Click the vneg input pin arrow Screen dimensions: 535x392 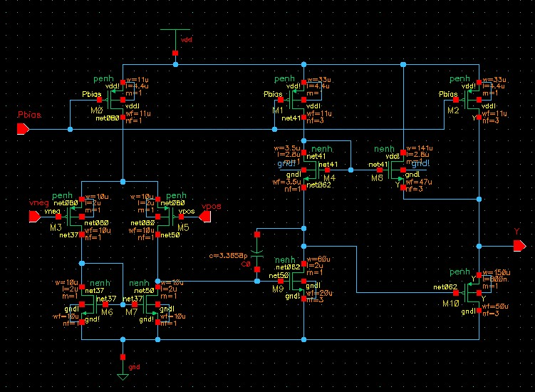point(35,217)
